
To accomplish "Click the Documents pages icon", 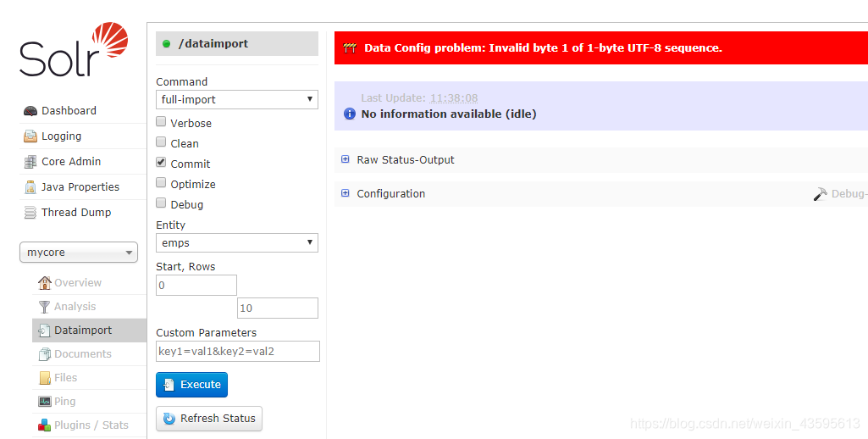I will (44, 354).
